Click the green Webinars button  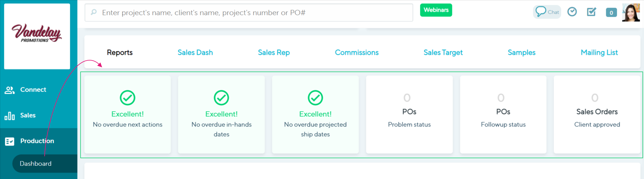click(x=436, y=10)
